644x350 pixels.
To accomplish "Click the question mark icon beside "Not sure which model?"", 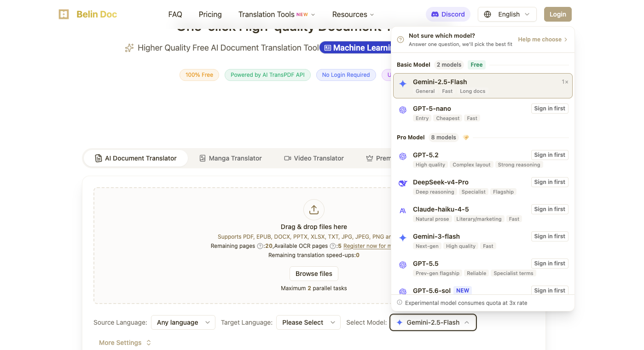I will 400,40.
